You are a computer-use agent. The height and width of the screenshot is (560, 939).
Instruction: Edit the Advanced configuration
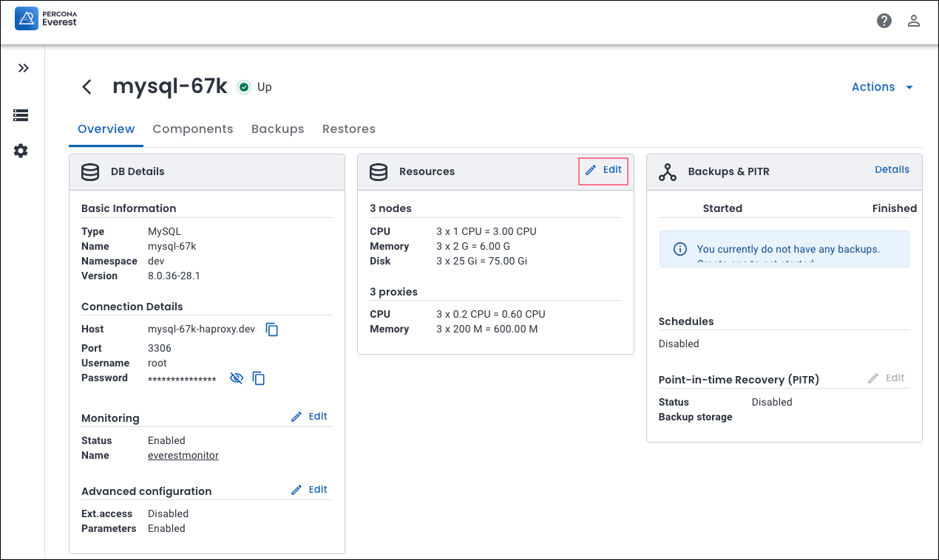309,490
